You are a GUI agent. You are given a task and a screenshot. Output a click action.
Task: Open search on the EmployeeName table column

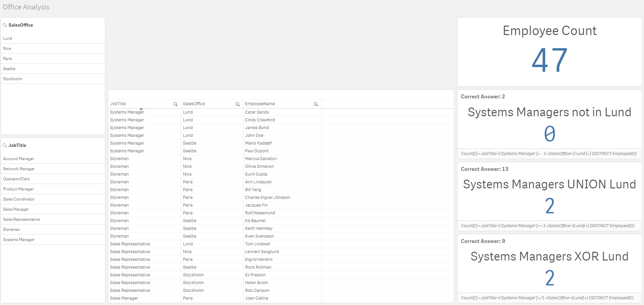coord(316,104)
